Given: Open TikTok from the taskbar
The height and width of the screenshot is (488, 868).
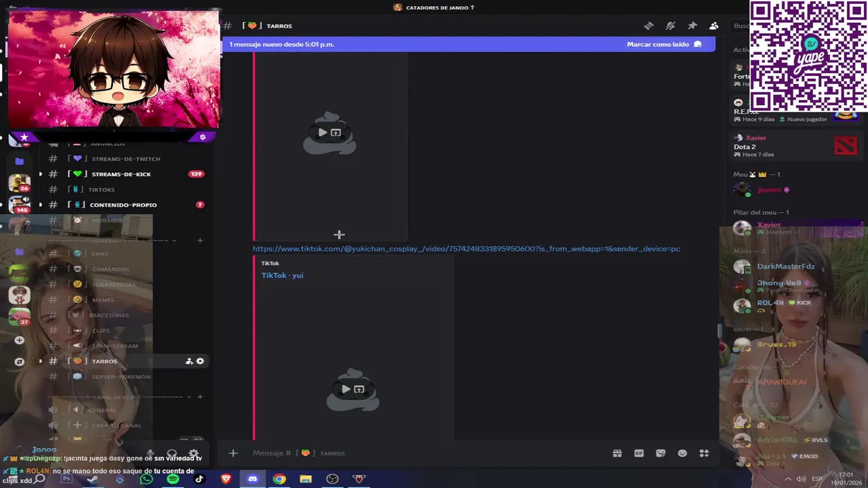Looking at the screenshot, I should (199, 479).
